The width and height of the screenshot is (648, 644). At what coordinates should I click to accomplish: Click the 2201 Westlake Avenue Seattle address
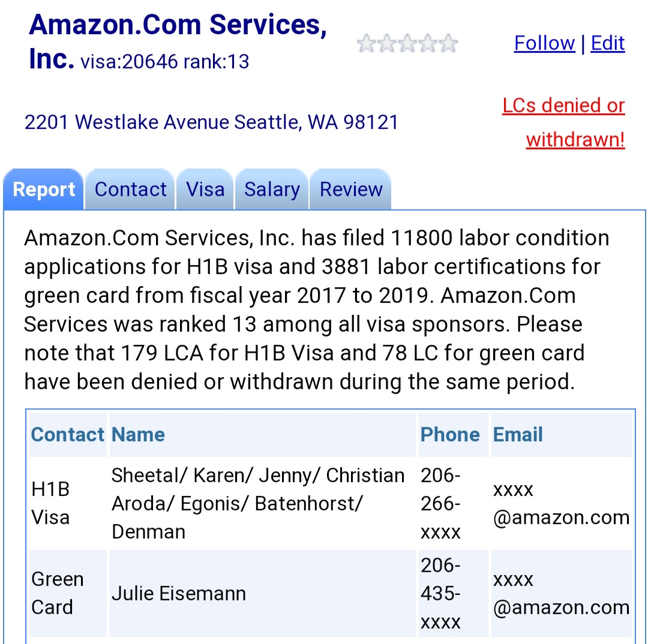point(211,122)
